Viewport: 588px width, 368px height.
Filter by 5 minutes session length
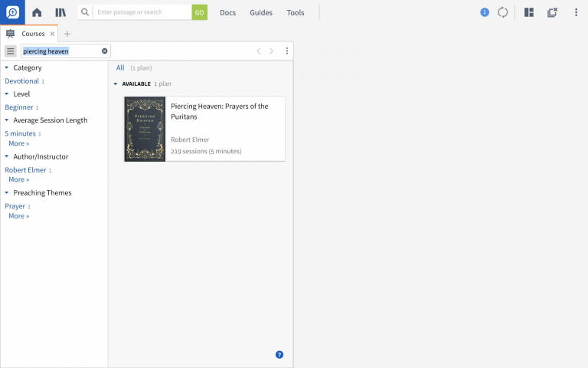tap(20, 133)
